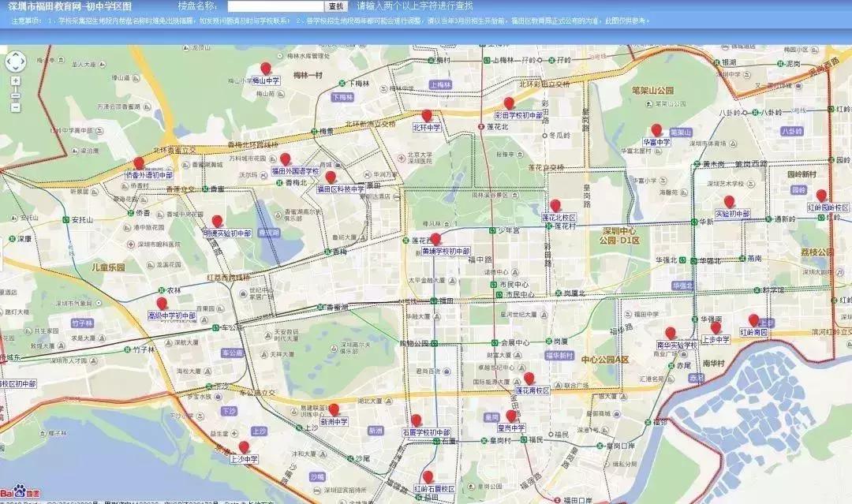This screenshot has height=504, width=852.
Task: Click the blue 福华新村 area label
Action: click(x=559, y=356)
